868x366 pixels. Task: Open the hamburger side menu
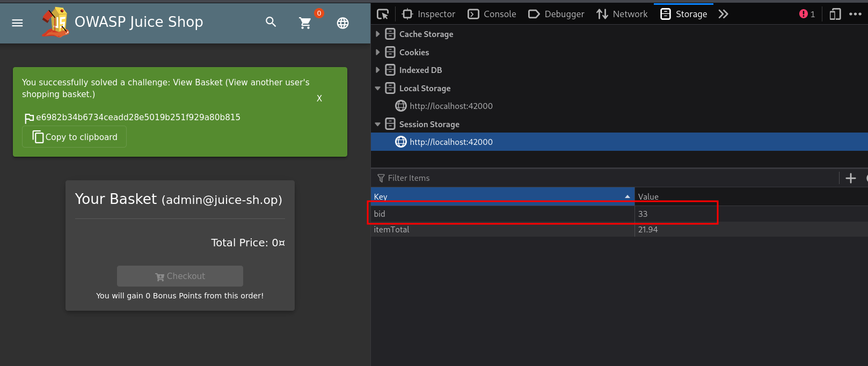click(17, 23)
